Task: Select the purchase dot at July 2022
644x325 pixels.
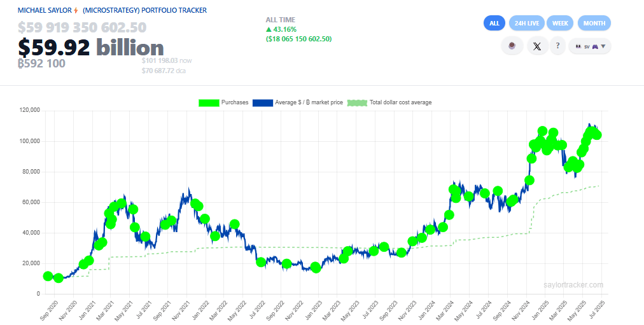Action: pyautogui.click(x=261, y=262)
